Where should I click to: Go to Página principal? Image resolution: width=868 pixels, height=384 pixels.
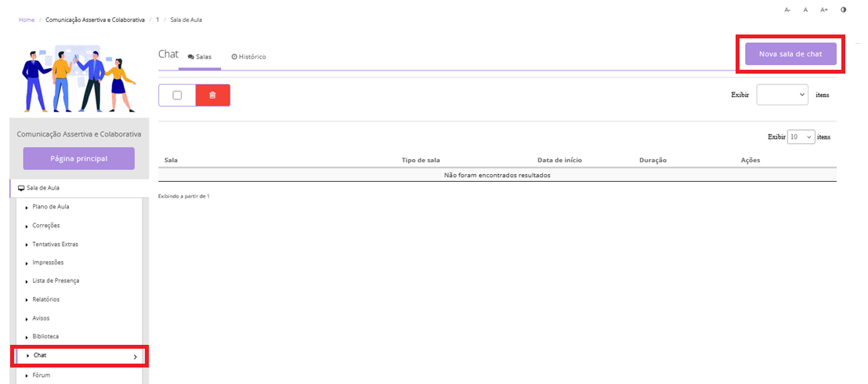coord(79,158)
